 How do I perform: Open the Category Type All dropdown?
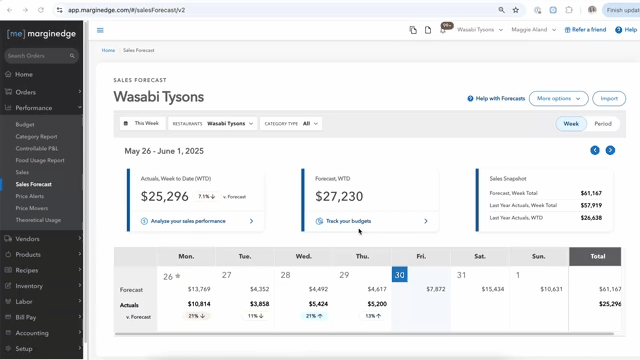[291, 124]
